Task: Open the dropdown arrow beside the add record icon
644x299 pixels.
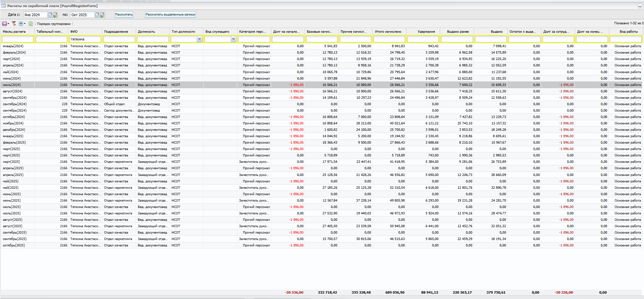Action: tap(8, 24)
